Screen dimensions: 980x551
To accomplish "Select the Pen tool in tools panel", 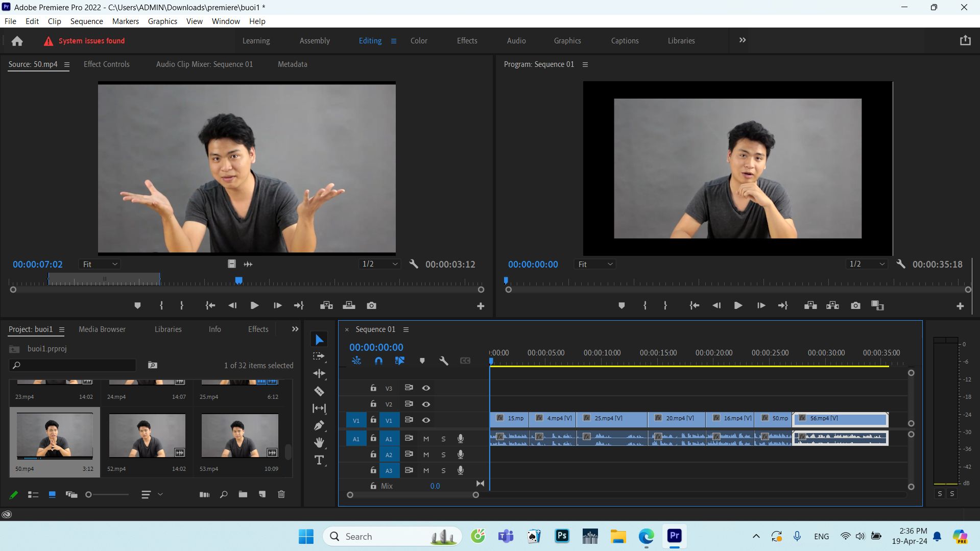I will [x=319, y=425].
